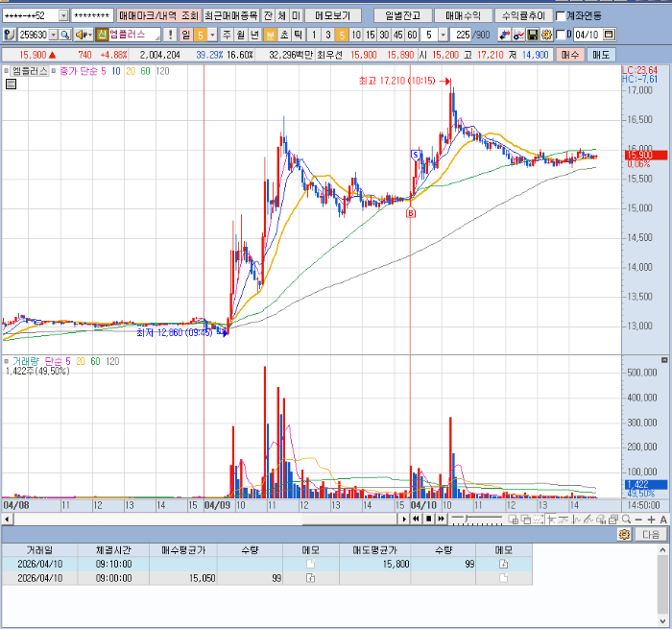Click the stock code search magnifier icon

click(65, 35)
